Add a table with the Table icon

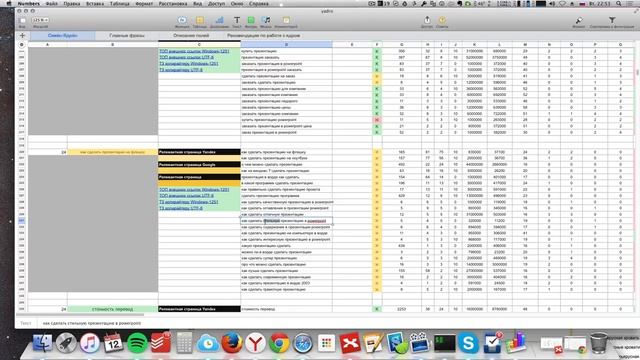click(200, 20)
